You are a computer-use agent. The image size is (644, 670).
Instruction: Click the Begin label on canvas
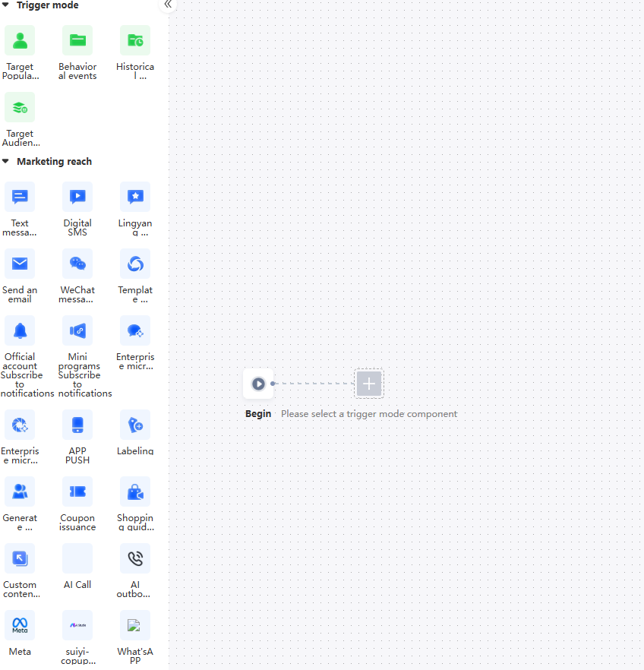258,413
